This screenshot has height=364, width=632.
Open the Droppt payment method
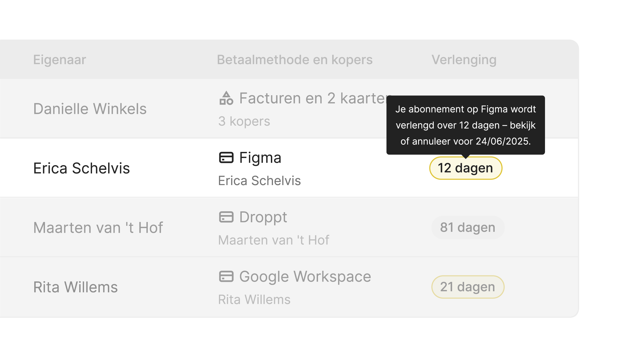pyautogui.click(x=263, y=217)
